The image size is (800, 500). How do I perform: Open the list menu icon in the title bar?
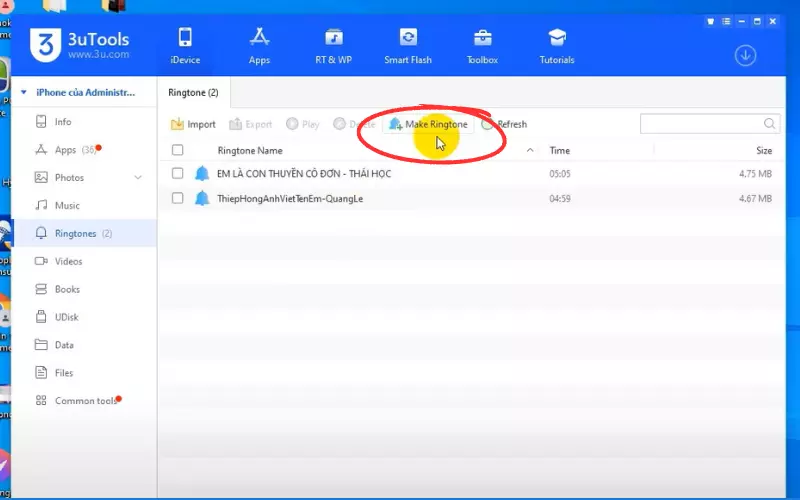coord(726,21)
